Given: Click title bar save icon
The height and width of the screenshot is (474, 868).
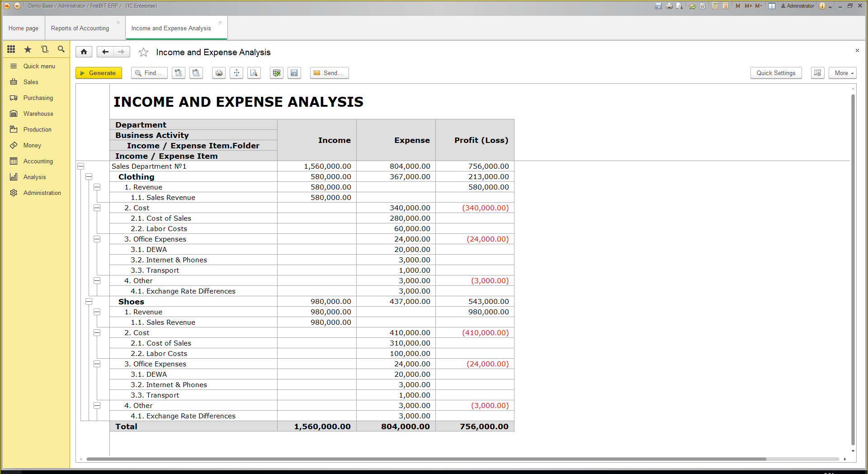Looking at the screenshot, I should point(659,6).
